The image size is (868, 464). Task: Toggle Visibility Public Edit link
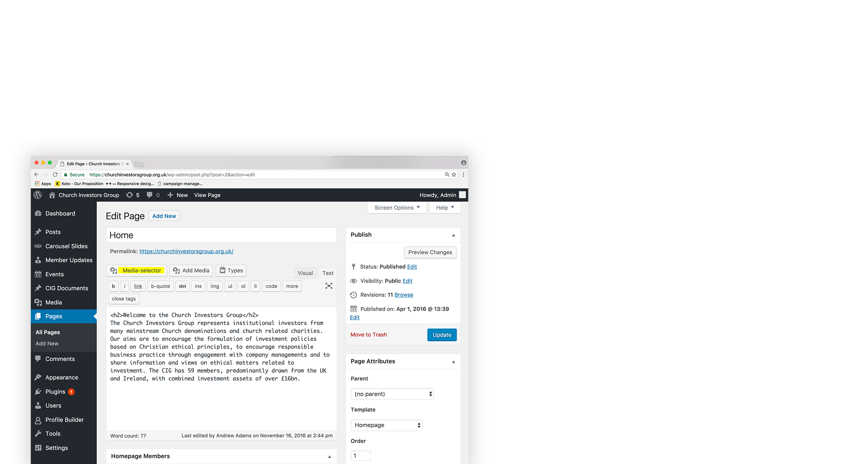coord(408,281)
